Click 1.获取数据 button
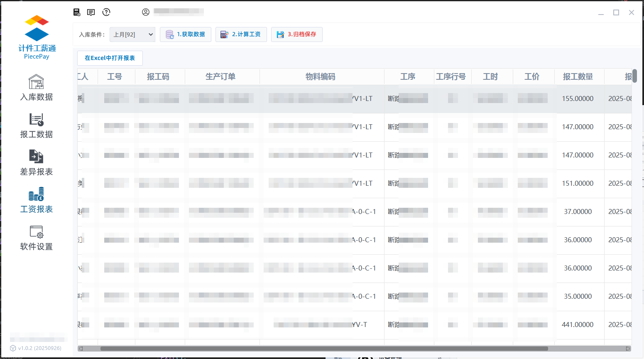 pyautogui.click(x=186, y=34)
